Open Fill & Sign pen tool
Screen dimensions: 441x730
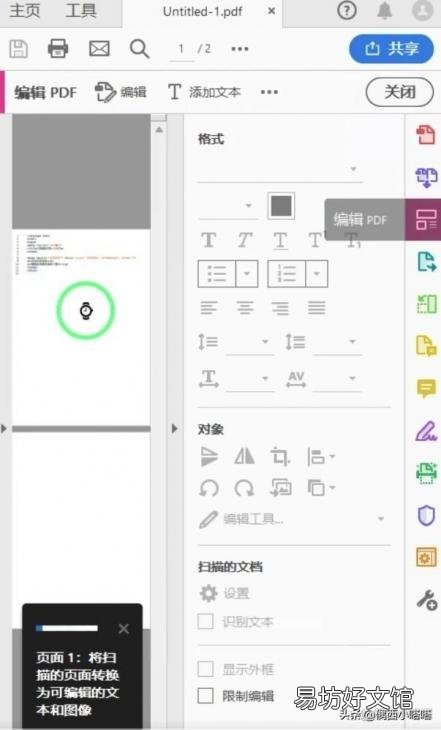(x=426, y=431)
